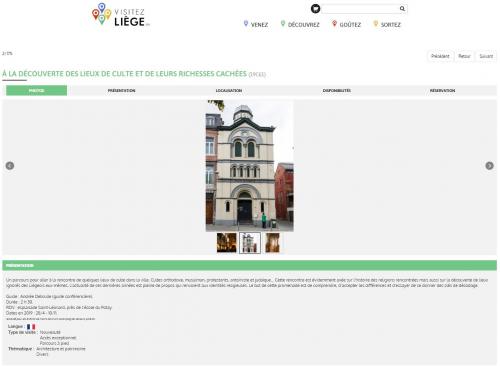500x366 pixels.
Task: Click the Guide name line
Action: click(x=49, y=296)
